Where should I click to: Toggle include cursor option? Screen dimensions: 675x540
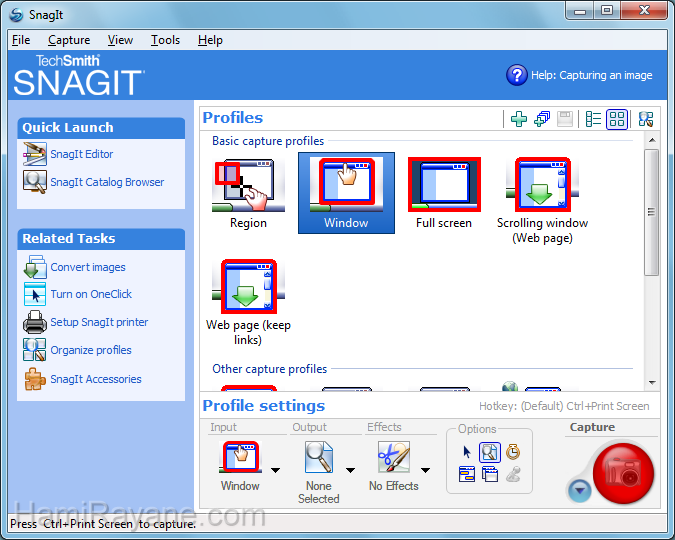coord(467,452)
